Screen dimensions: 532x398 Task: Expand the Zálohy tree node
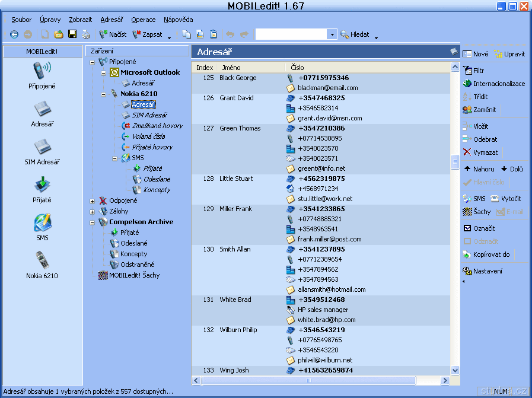coord(92,212)
